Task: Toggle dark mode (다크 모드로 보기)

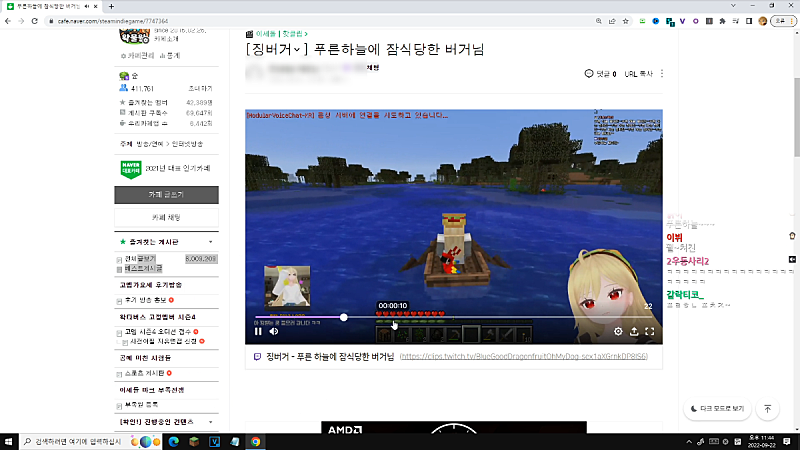Action: (x=717, y=409)
